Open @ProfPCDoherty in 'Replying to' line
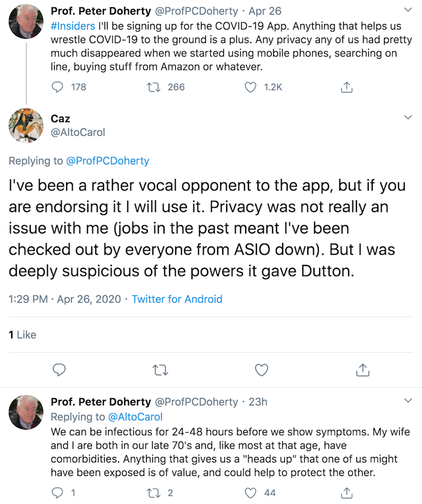Image resolution: width=422 pixels, height=504 pixels. [107, 161]
